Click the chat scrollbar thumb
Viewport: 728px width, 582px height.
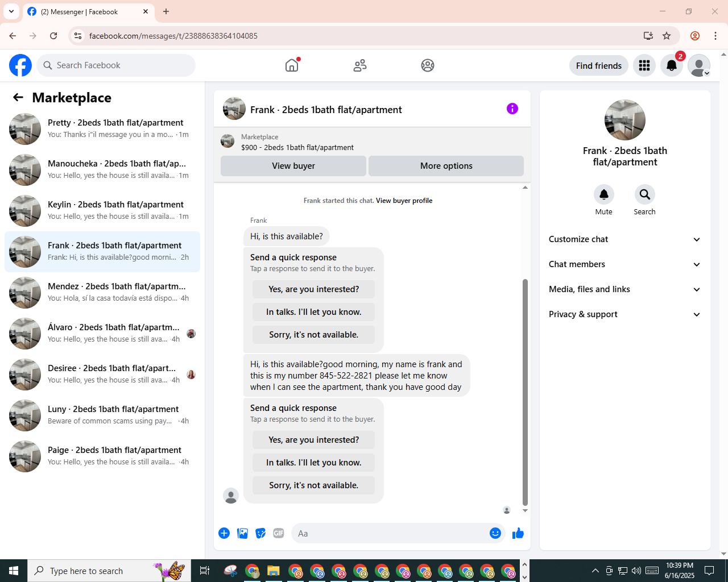pyautogui.click(x=525, y=392)
